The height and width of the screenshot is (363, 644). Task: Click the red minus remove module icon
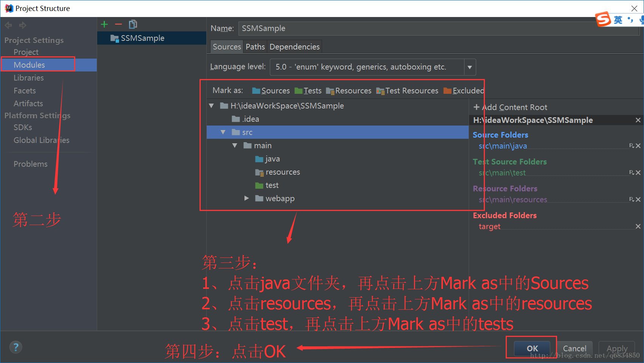[x=119, y=25]
